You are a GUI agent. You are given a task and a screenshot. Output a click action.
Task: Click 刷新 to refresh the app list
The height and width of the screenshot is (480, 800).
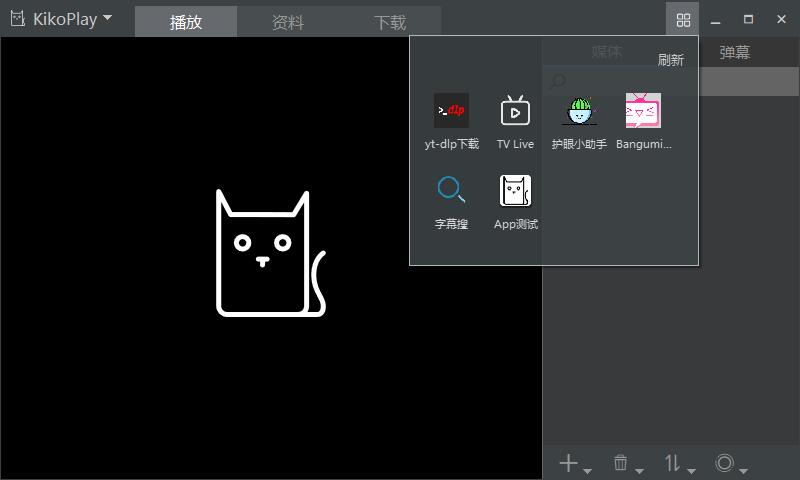point(670,60)
